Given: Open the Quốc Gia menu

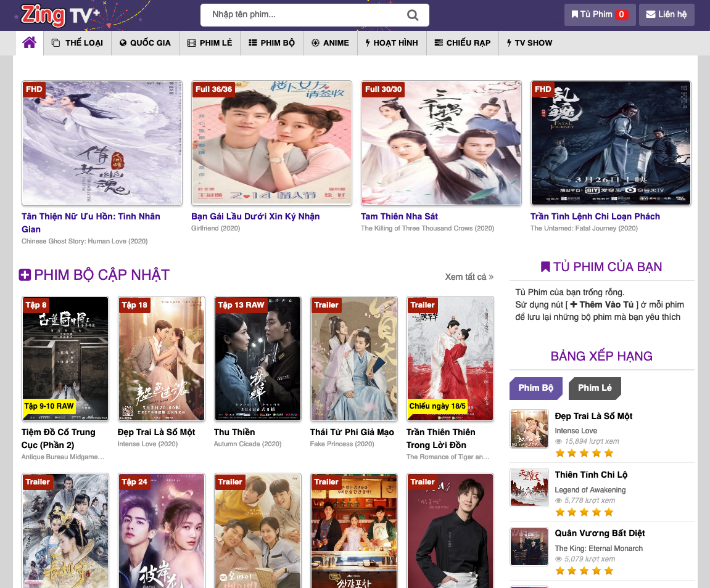Looking at the screenshot, I should [145, 43].
